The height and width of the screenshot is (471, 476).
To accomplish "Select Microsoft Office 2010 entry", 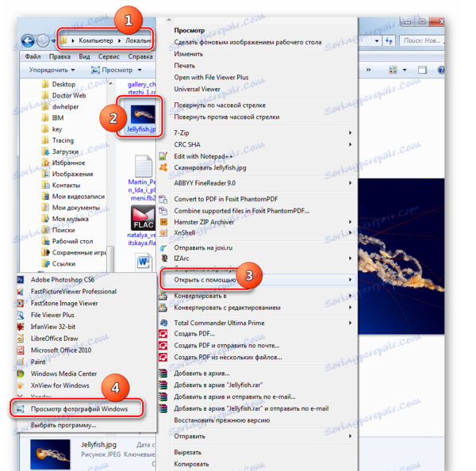I will point(61,350).
